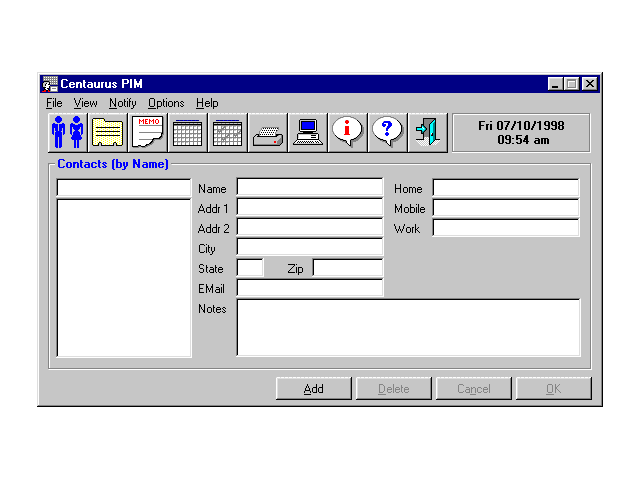Click the red info bubble icon
The image size is (640, 480).
tap(347, 132)
